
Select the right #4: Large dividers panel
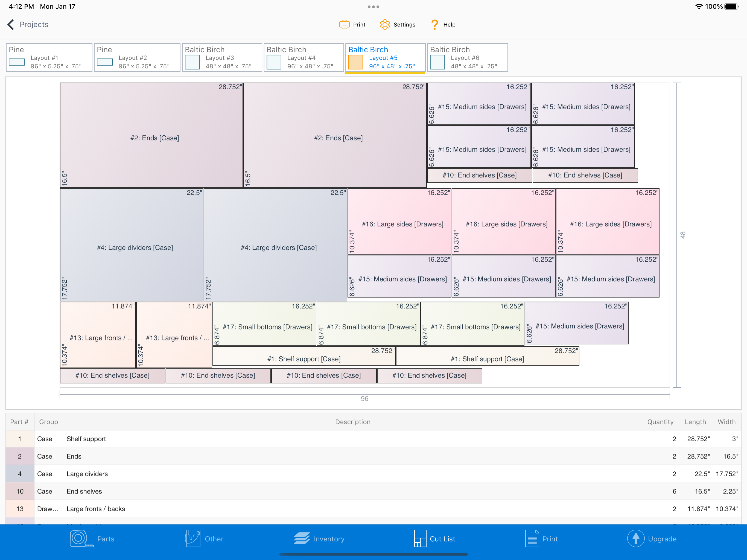[x=276, y=244]
